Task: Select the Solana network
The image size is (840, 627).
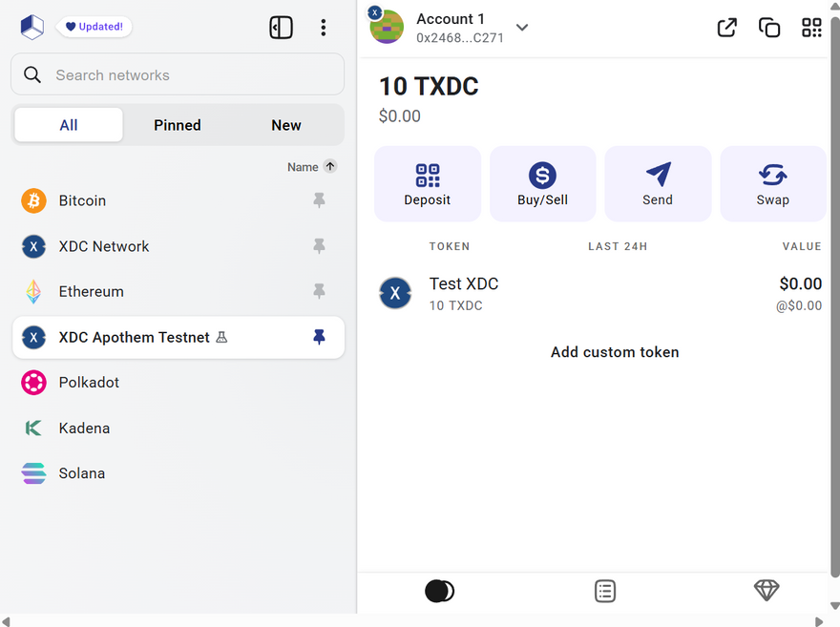Action: tap(82, 473)
